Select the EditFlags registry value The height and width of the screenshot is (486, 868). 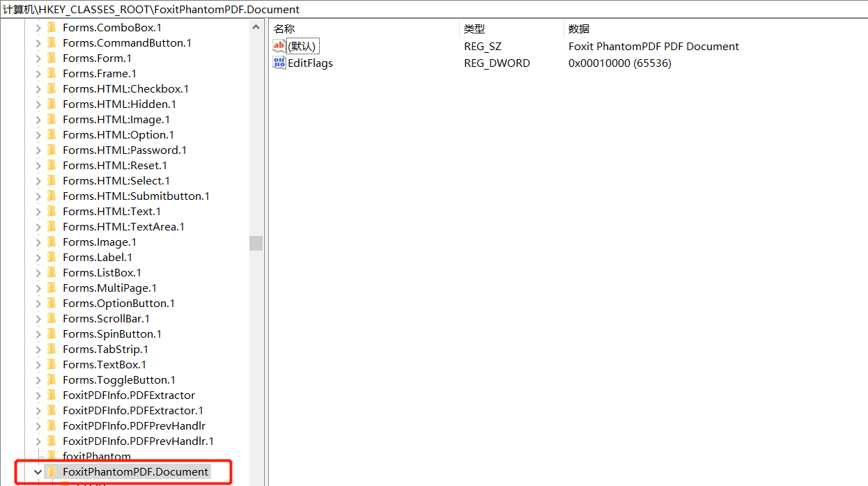[x=310, y=63]
